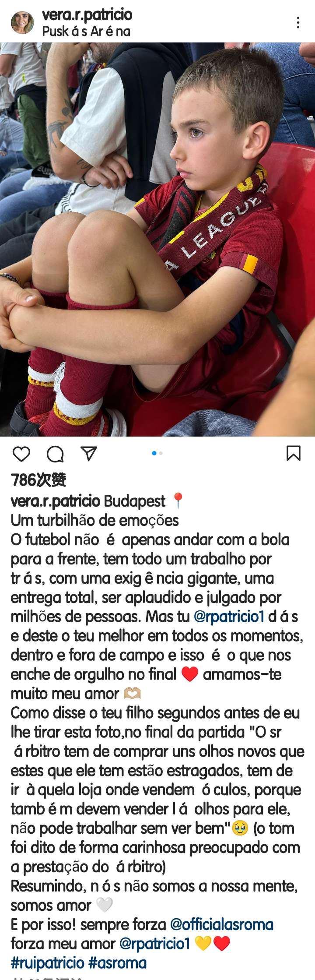Tap the second gray carousel dot
This screenshot has width=315, height=980.
pyautogui.click(x=161, y=453)
